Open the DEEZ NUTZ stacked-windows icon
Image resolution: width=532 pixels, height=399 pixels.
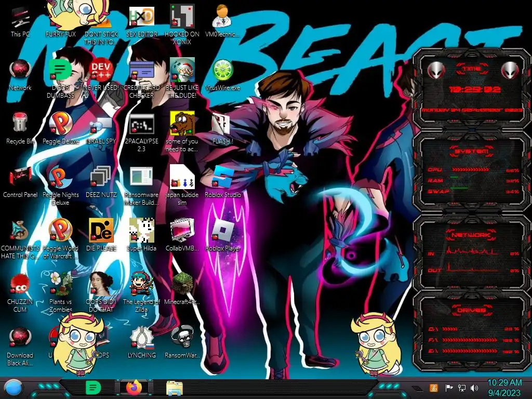[x=101, y=182]
